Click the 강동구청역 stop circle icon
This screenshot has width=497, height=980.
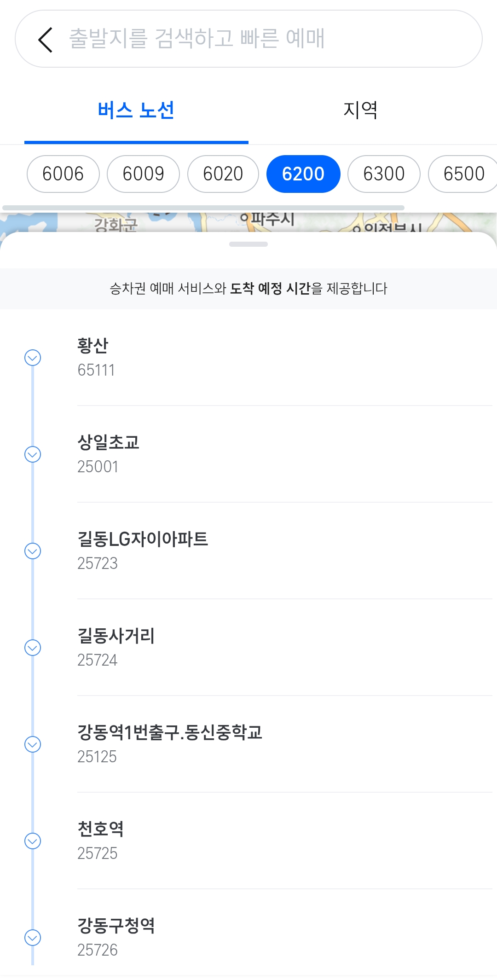coord(33,938)
